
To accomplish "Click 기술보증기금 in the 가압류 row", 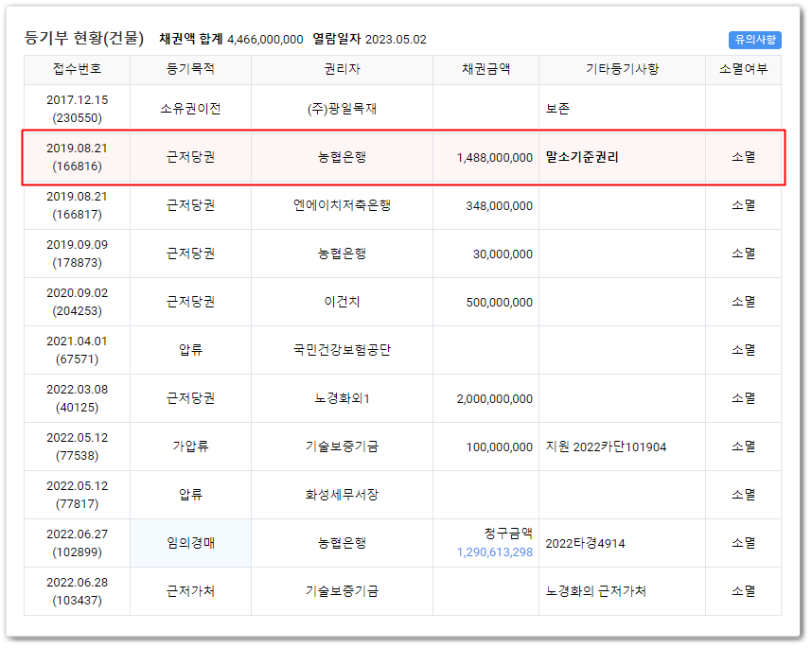I will coord(342,447).
